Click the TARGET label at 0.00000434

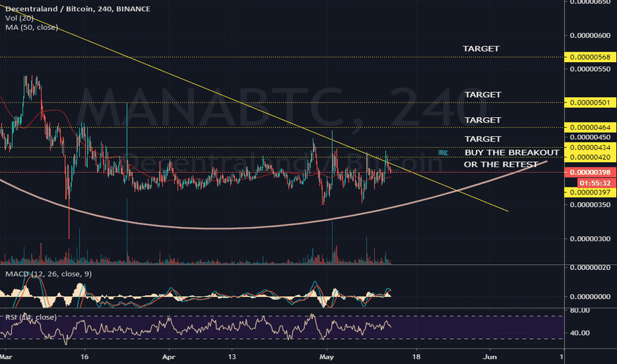pos(483,139)
